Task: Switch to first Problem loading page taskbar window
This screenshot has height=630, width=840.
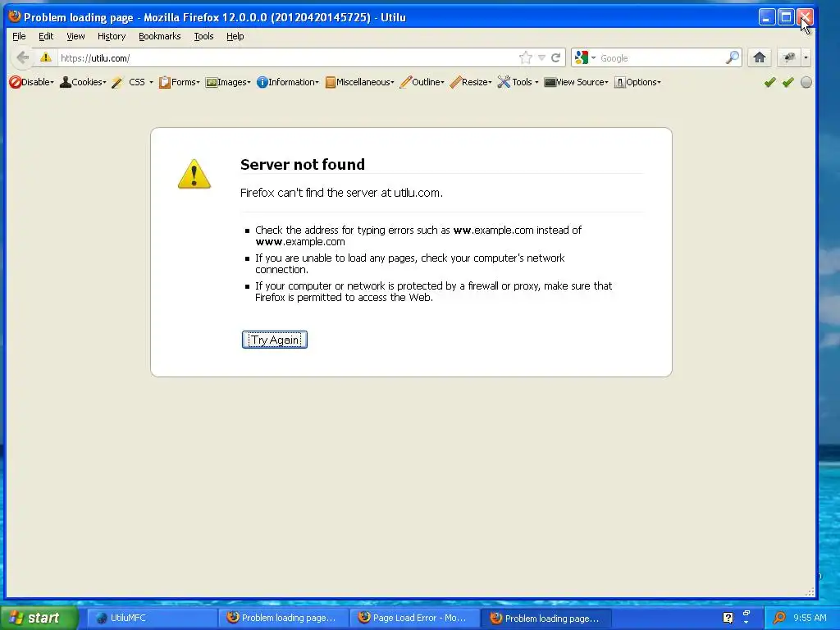Action: point(283,618)
